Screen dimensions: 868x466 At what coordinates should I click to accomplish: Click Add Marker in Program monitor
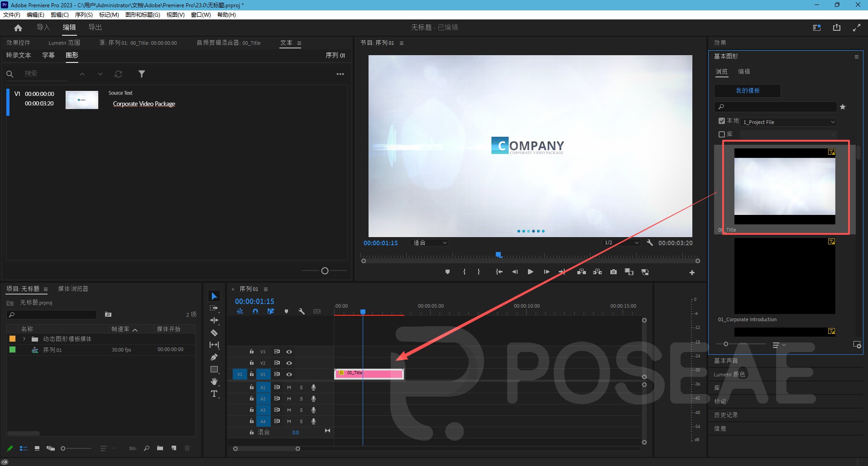pos(448,272)
